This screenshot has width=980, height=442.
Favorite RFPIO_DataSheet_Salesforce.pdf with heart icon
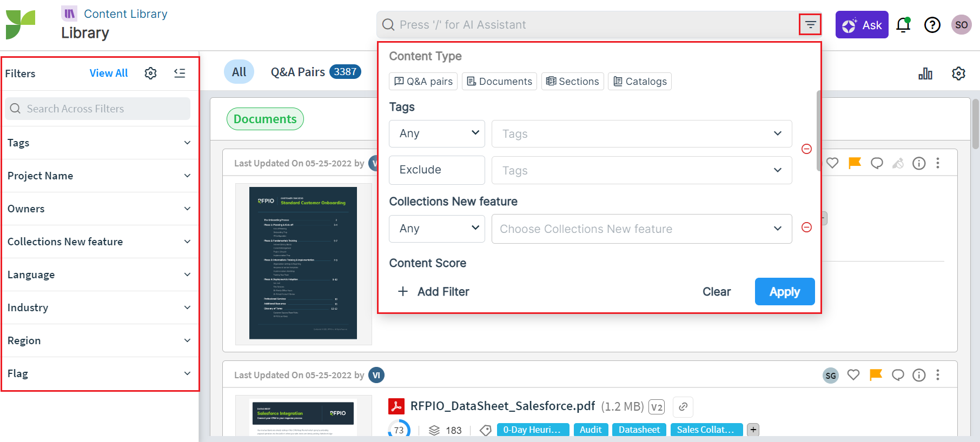(853, 375)
